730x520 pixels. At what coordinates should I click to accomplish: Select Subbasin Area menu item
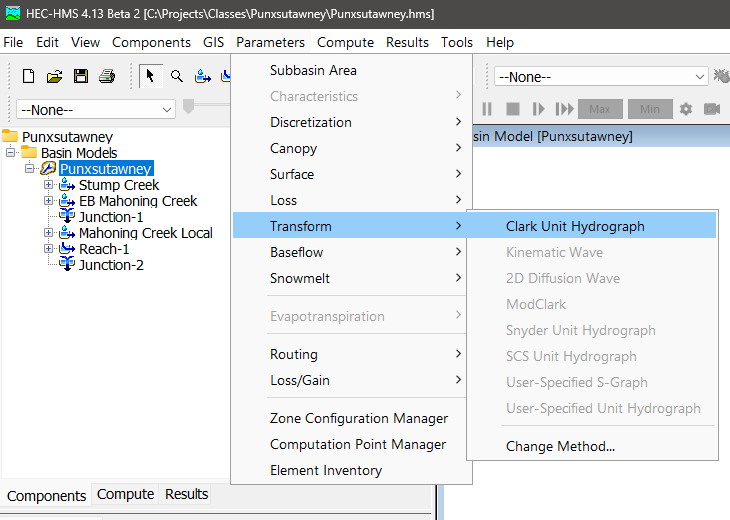pos(351,70)
